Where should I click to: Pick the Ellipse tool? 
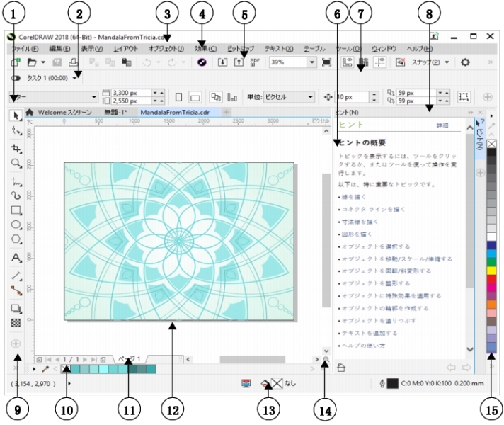tap(16, 225)
